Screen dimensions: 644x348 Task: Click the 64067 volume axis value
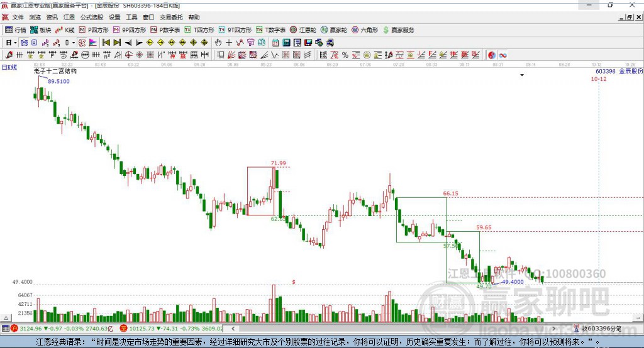(x=25, y=295)
